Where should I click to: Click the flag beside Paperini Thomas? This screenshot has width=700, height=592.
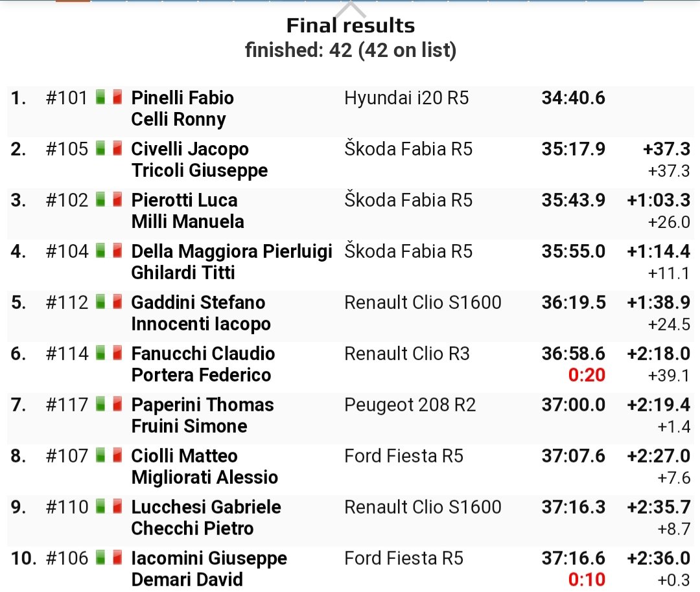(x=109, y=405)
